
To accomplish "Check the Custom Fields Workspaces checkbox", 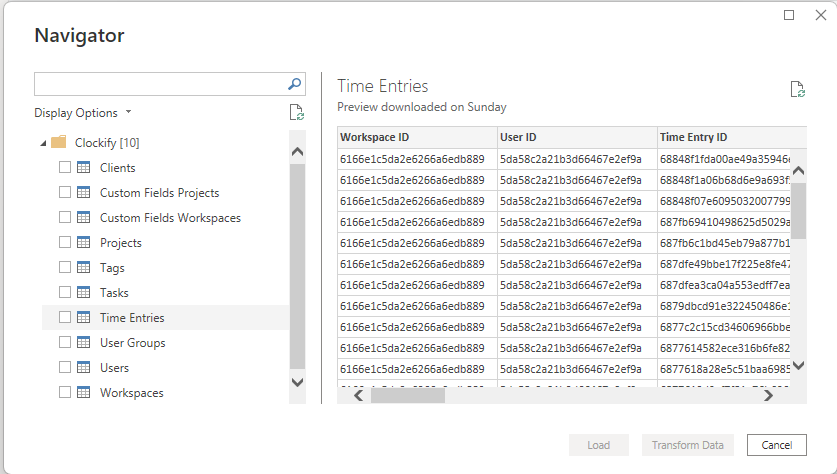I will pos(65,217).
